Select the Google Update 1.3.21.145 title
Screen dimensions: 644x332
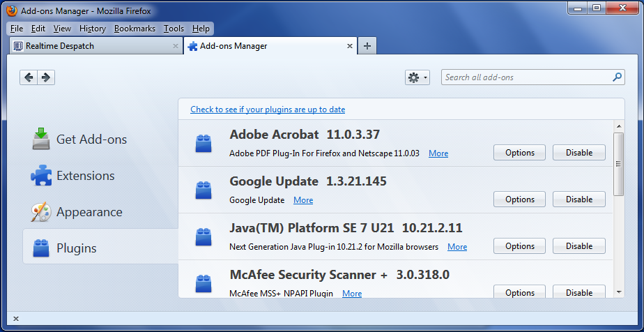pos(308,181)
